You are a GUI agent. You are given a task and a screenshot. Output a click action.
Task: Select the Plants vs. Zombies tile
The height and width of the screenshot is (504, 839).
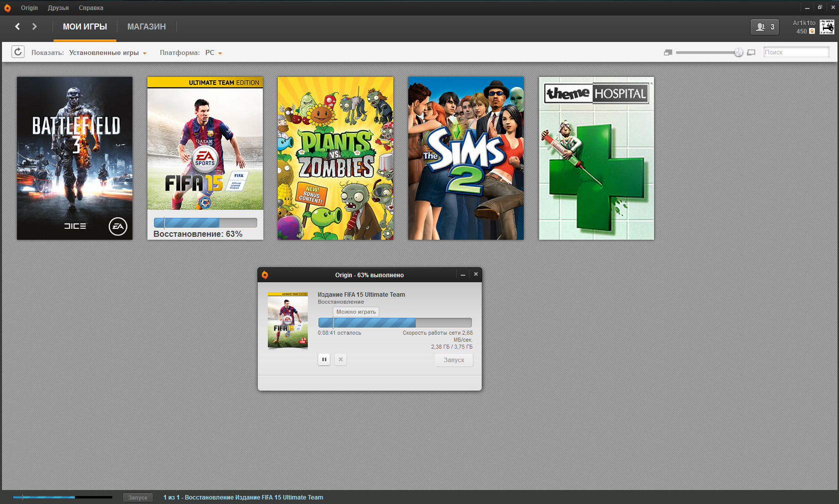tap(336, 158)
